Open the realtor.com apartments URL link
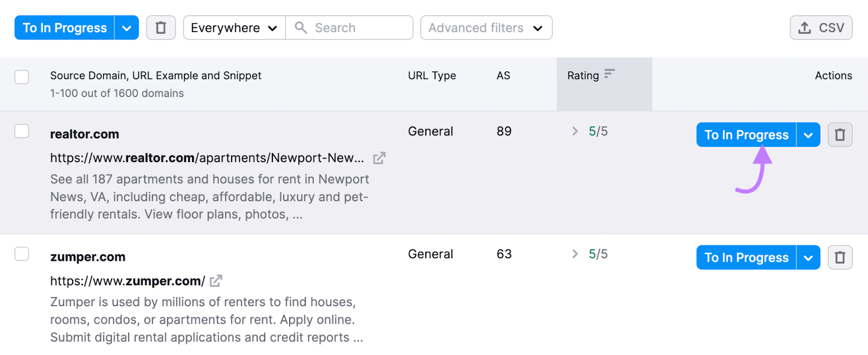The width and height of the screenshot is (868, 355). pyautogui.click(x=207, y=158)
